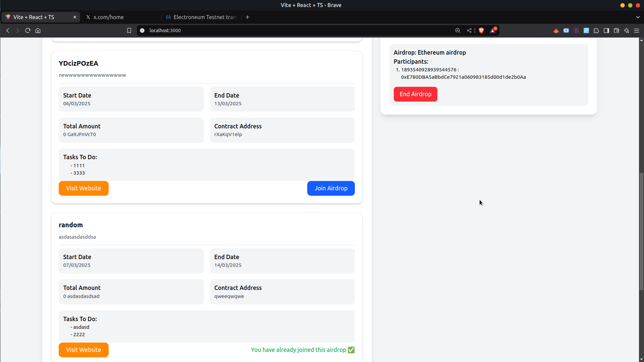
Task: Bookmark this page with bookmark icon
Action: 129,31
